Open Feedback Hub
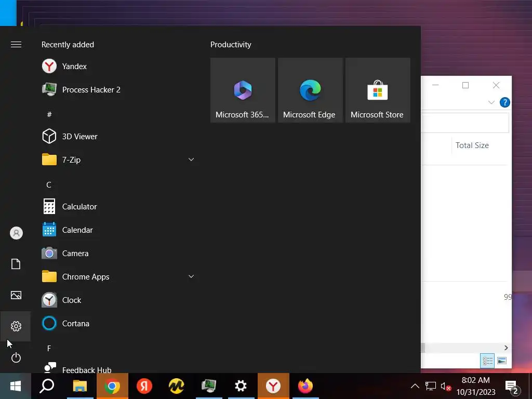 click(117, 368)
